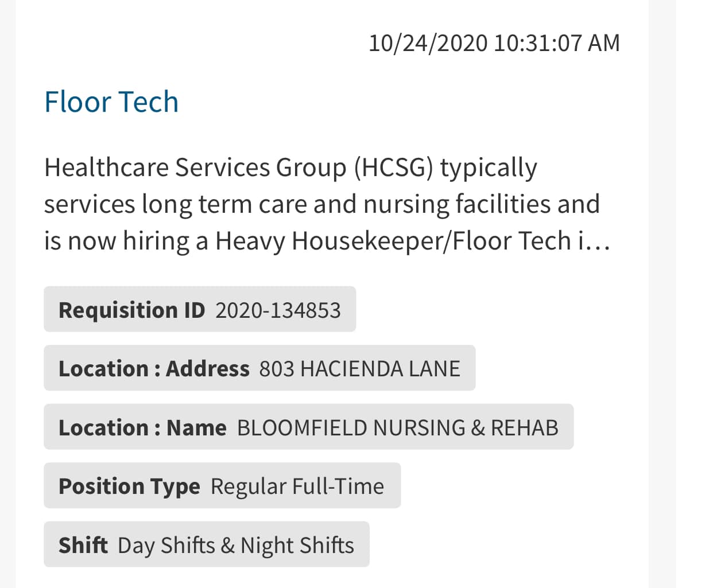
Task: Click the Day Shifts & Night Shifts value
Action: pos(235,545)
